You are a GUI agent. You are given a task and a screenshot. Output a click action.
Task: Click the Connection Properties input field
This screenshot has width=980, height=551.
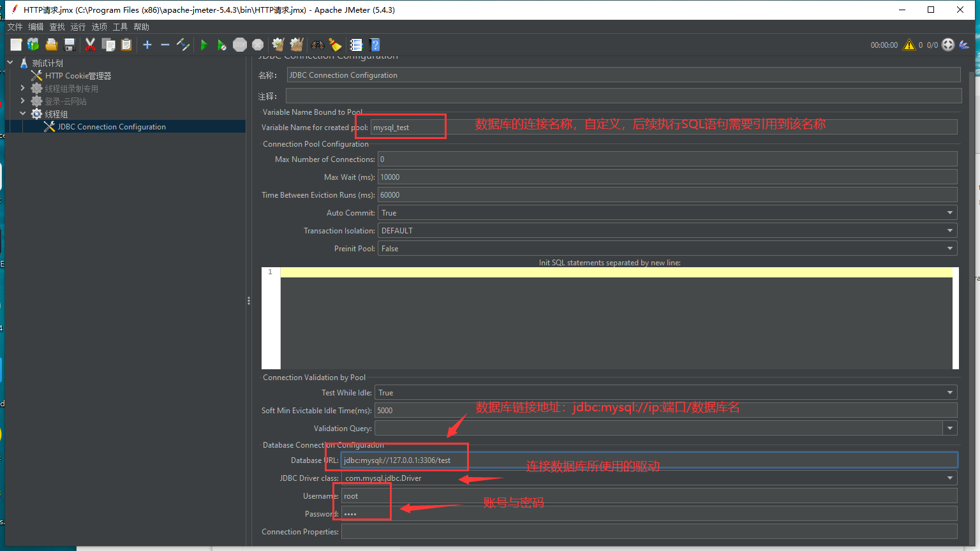650,531
